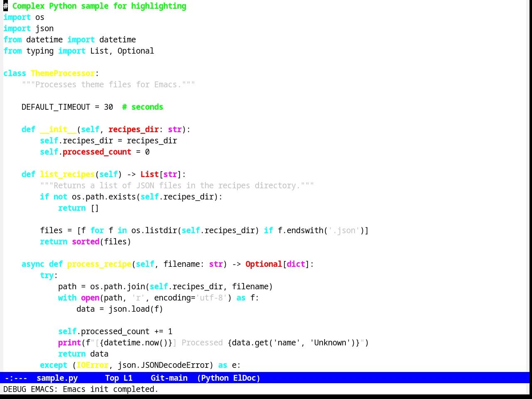
Task: Click the comment 'Complex Python sample for highlighting'
Action: tap(99, 6)
